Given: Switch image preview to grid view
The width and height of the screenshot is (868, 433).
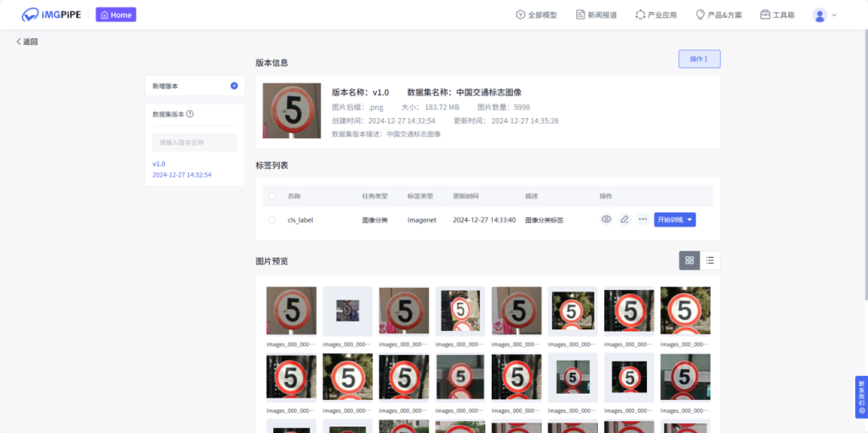Looking at the screenshot, I should point(690,260).
